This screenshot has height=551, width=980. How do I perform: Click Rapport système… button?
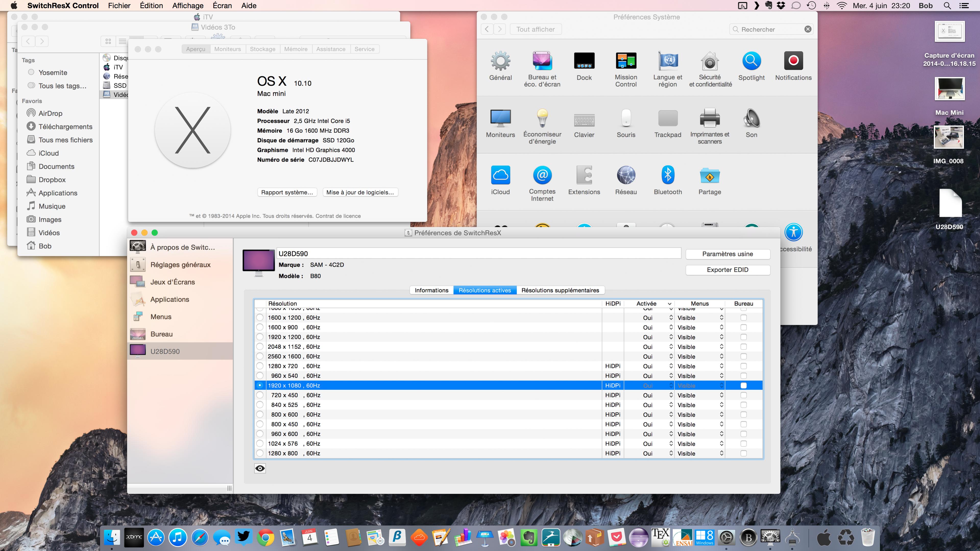click(x=287, y=192)
